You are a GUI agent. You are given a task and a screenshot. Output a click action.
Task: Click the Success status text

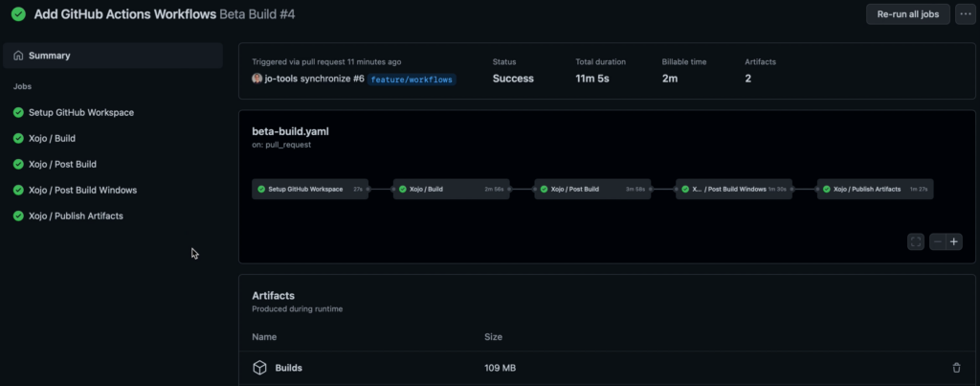[513, 79]
